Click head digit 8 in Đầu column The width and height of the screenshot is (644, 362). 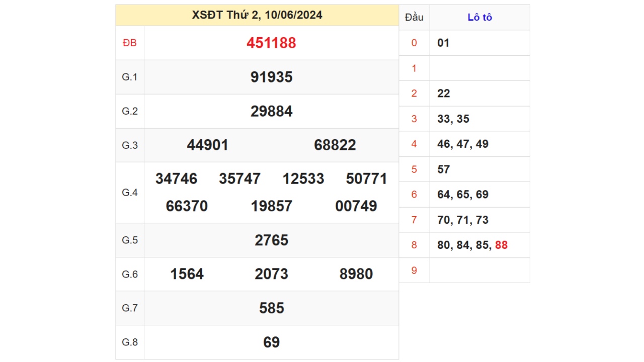point(414,245)
